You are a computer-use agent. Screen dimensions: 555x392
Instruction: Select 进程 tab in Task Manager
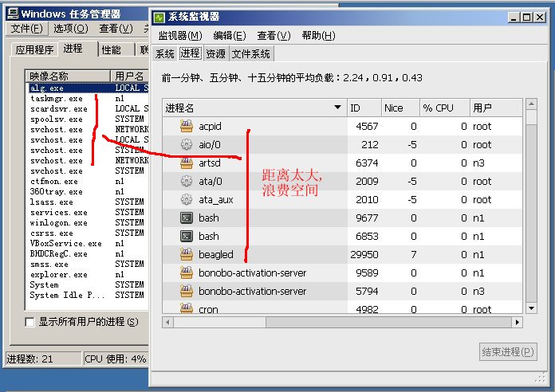73,49
